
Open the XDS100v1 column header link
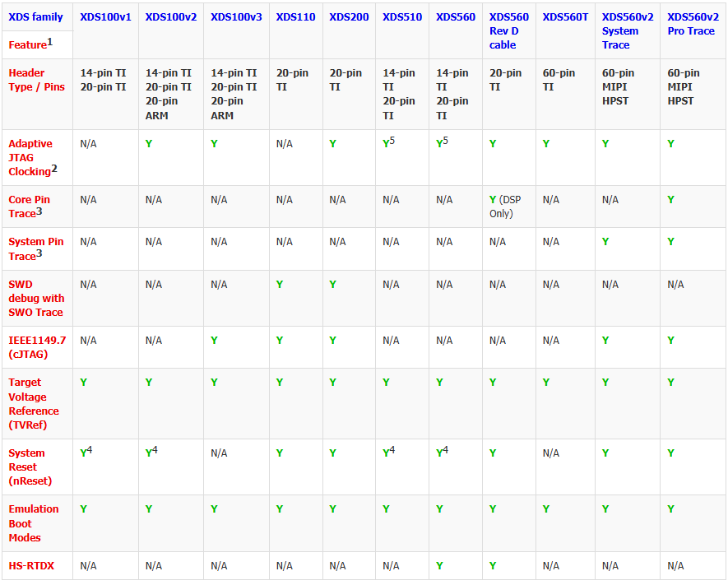pos(105,17)
